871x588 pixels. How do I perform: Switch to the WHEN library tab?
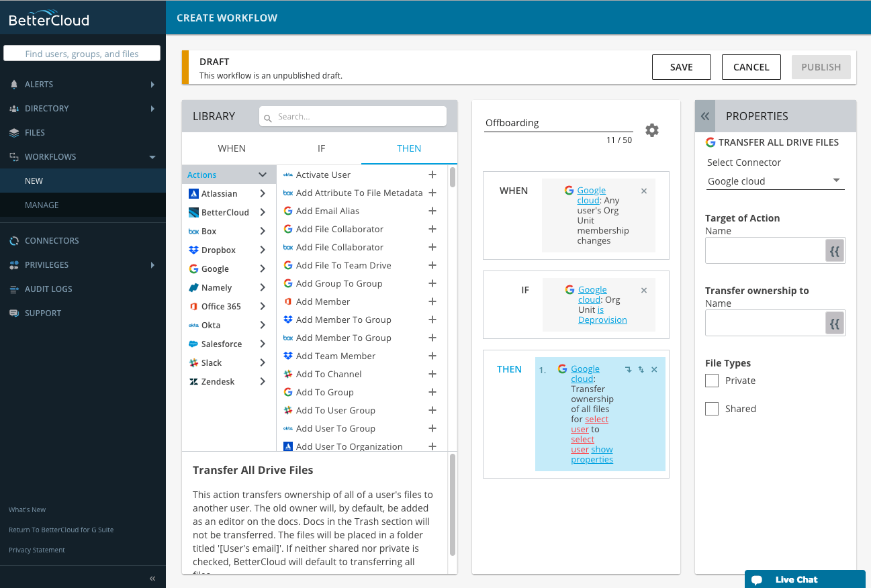(x=232, y=148)
